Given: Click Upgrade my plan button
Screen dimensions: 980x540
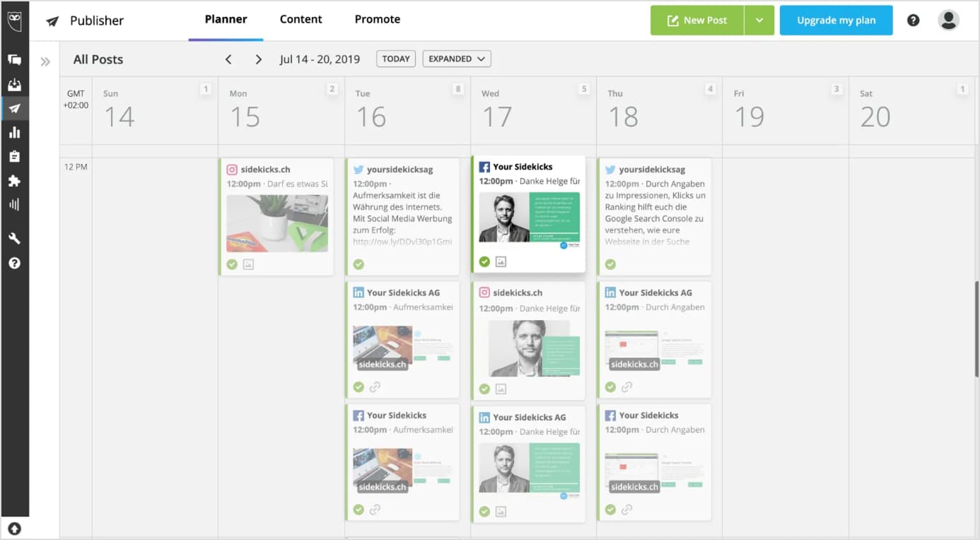Looking at the screenshot, I should [x=836, y=20].
